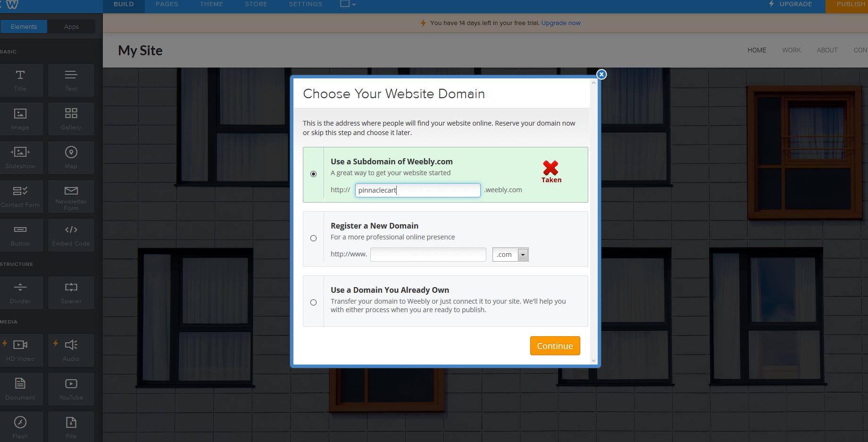
Task: Select Register a New Domain radio
Action: click(313, 238)
